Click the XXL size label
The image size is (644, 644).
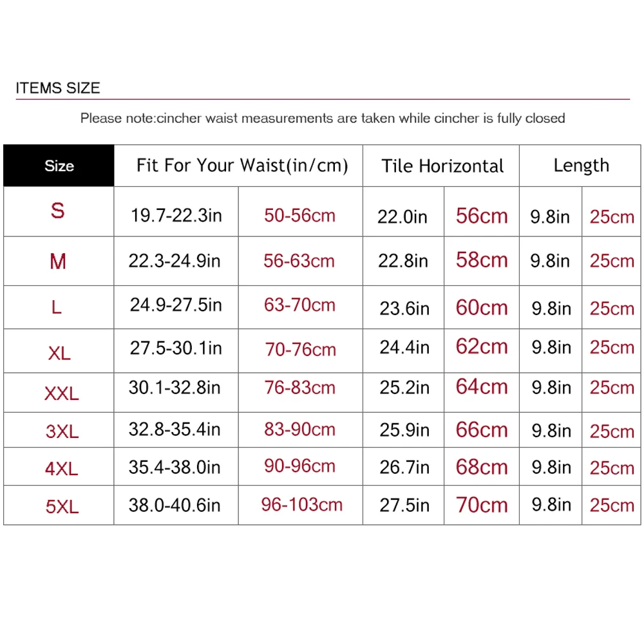(61, 393)
